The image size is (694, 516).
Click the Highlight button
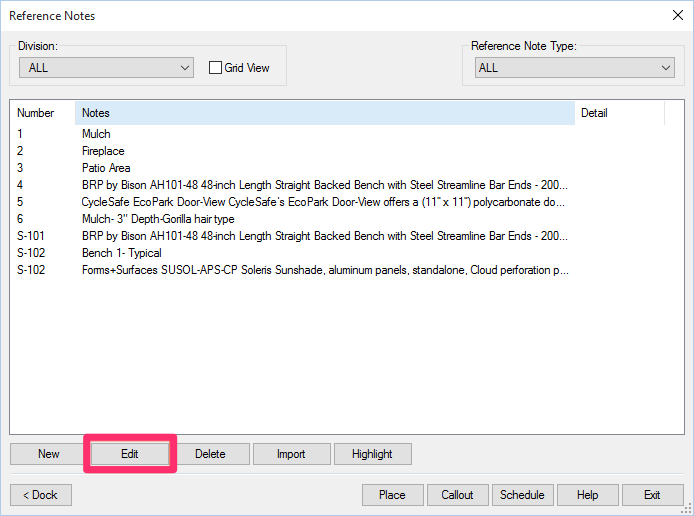point(373,454)
